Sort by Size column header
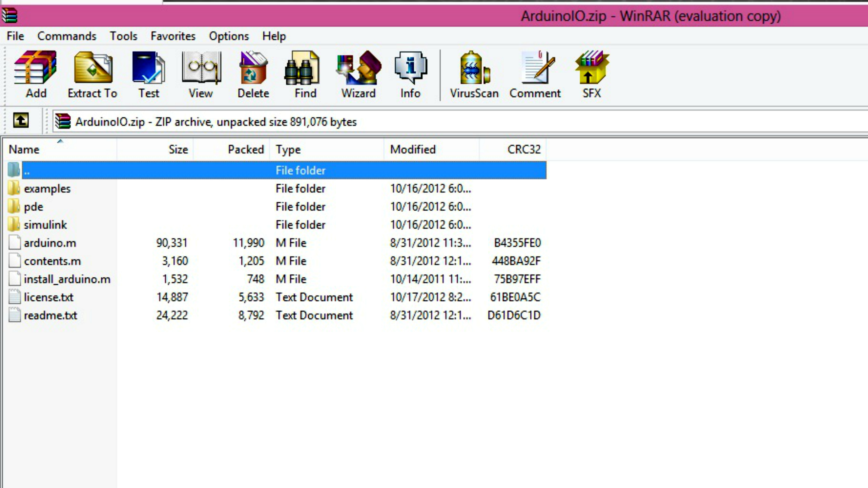Screen dimensions: 868x488 (x=155, y=149)
